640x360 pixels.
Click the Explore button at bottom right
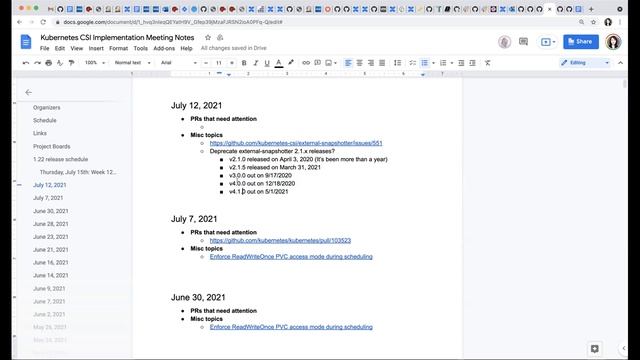point(594,349)
